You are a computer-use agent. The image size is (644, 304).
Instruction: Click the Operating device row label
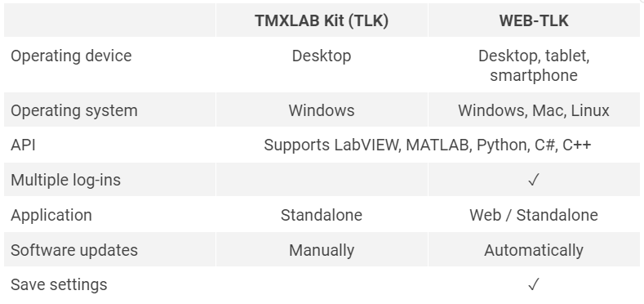(x=71, y=56)
